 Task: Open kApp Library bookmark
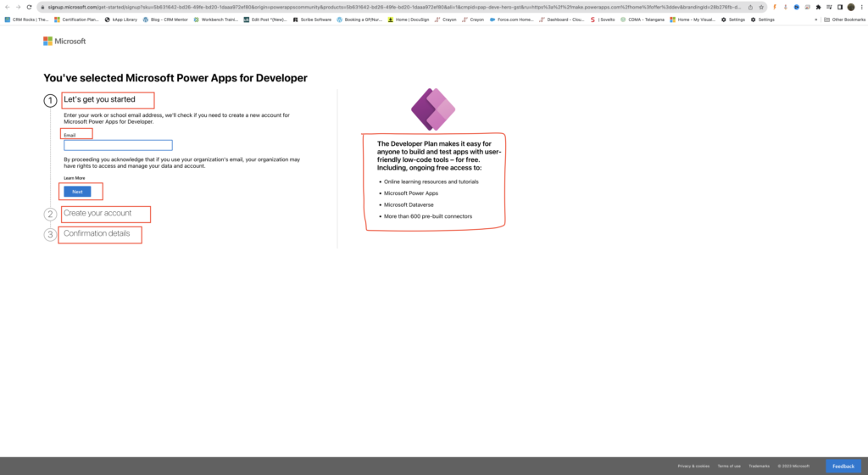120,20
